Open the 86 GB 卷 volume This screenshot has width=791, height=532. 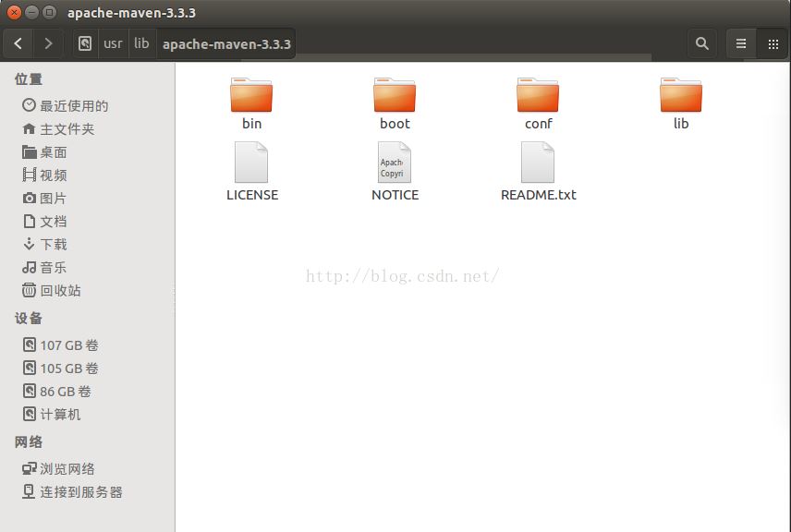[x=88, y=392]
